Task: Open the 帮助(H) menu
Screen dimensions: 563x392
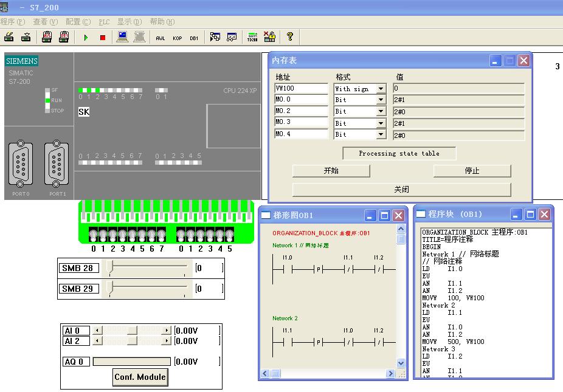Action: click(x=162, y=22)
